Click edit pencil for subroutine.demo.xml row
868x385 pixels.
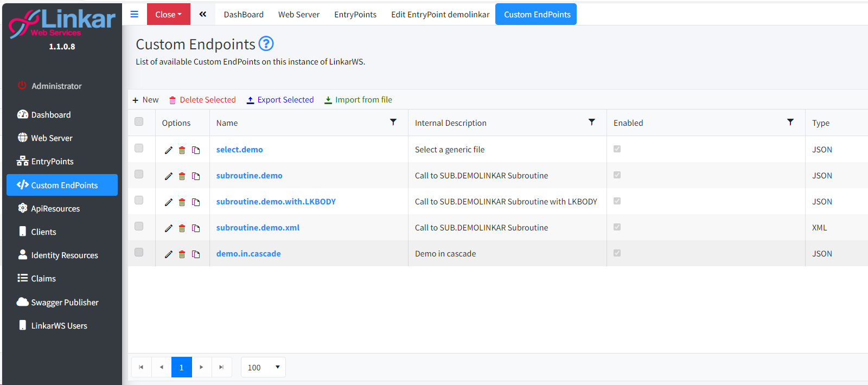coord(169,228)
